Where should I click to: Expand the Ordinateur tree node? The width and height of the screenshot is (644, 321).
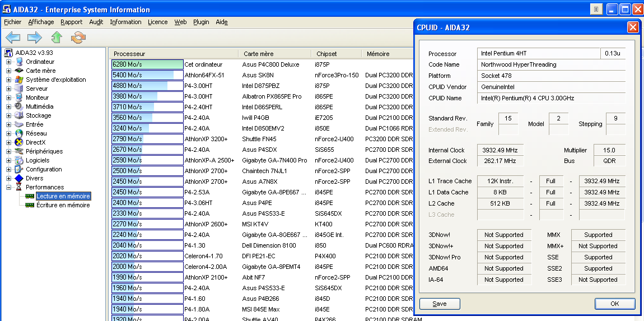[x=8, y=62]
